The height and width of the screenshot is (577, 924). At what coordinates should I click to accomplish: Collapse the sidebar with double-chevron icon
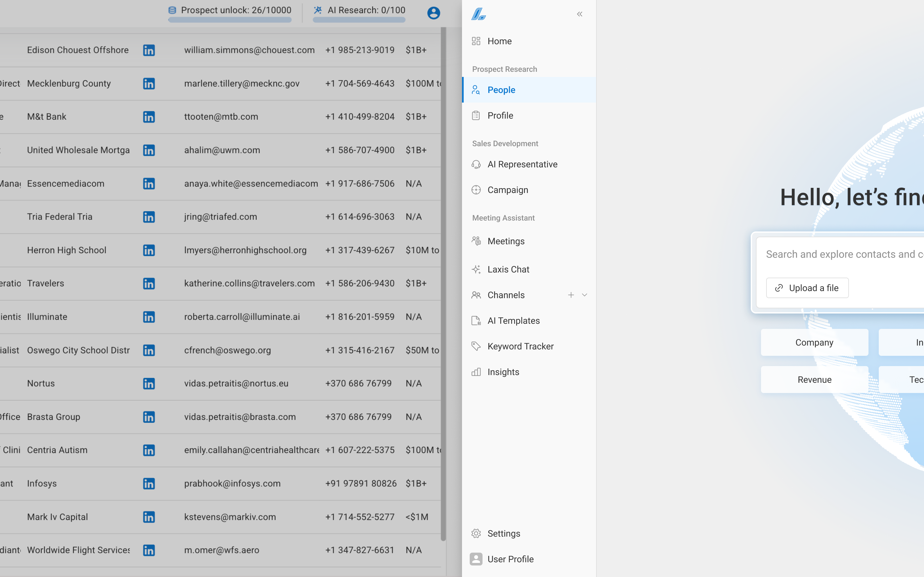click(579, 14)
